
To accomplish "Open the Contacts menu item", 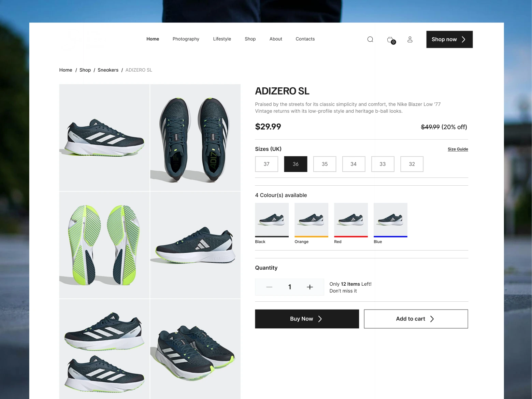I will pyautogui.click(x=305, y=39).
